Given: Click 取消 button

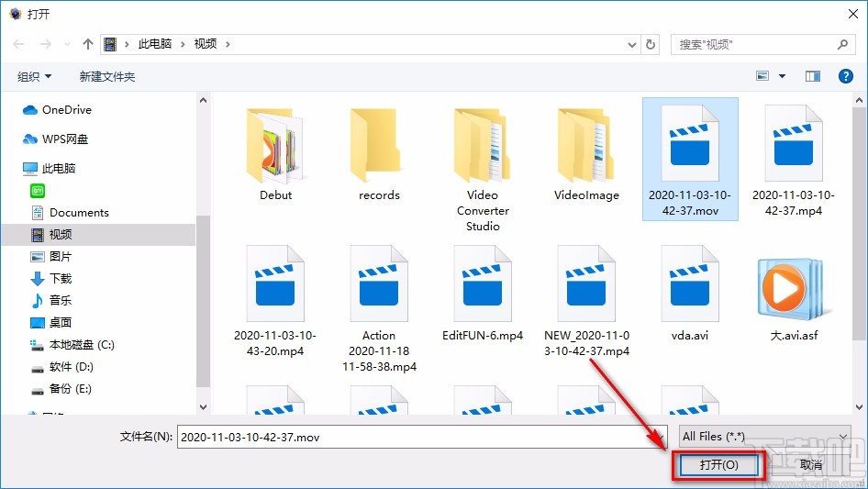Looking at the screenshot, I should click(811, 464).
